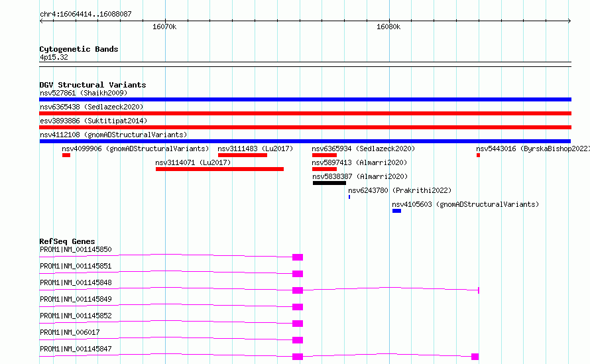This screenshot has height=364, width=590.
Task: Select the blue bar under nsv4105603
Action: pos(396,211)
